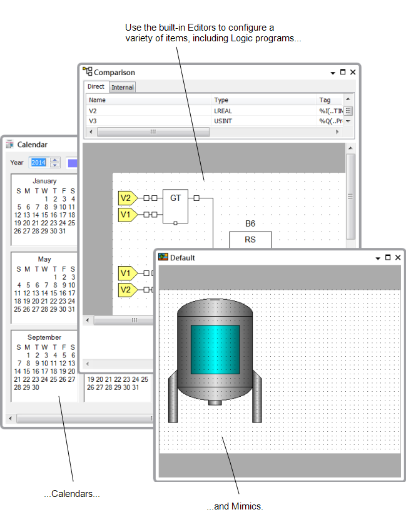Screen dimensions: 406x532
Task: Open the Default window dropdown menu arrow
Action: (378, 258)
